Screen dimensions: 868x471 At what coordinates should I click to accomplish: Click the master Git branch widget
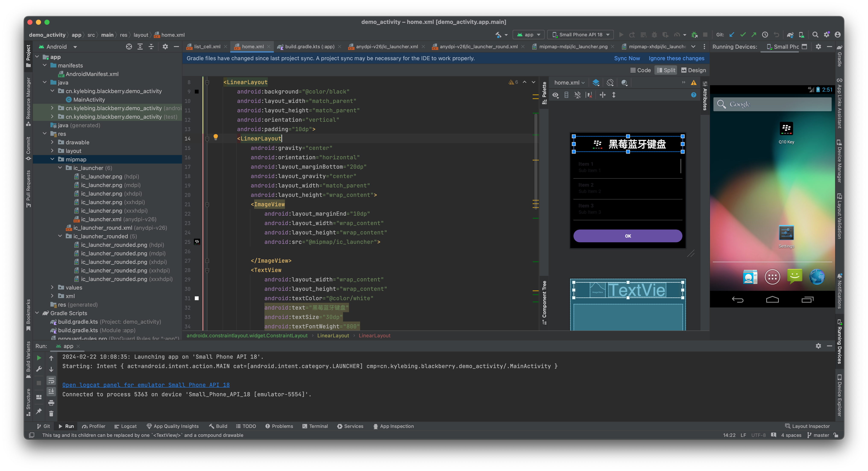(x=818, y=435)
